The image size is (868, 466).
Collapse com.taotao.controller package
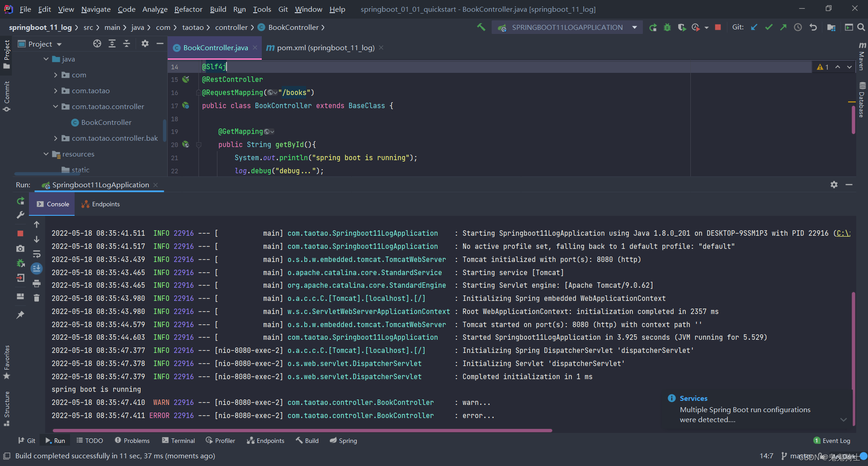56,107
